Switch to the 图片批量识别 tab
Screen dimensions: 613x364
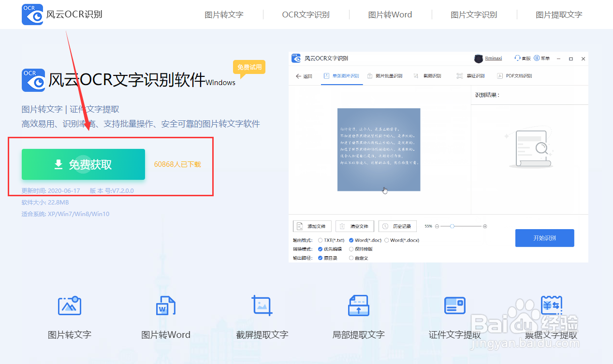pyautogui.click(x=389, y=76)
